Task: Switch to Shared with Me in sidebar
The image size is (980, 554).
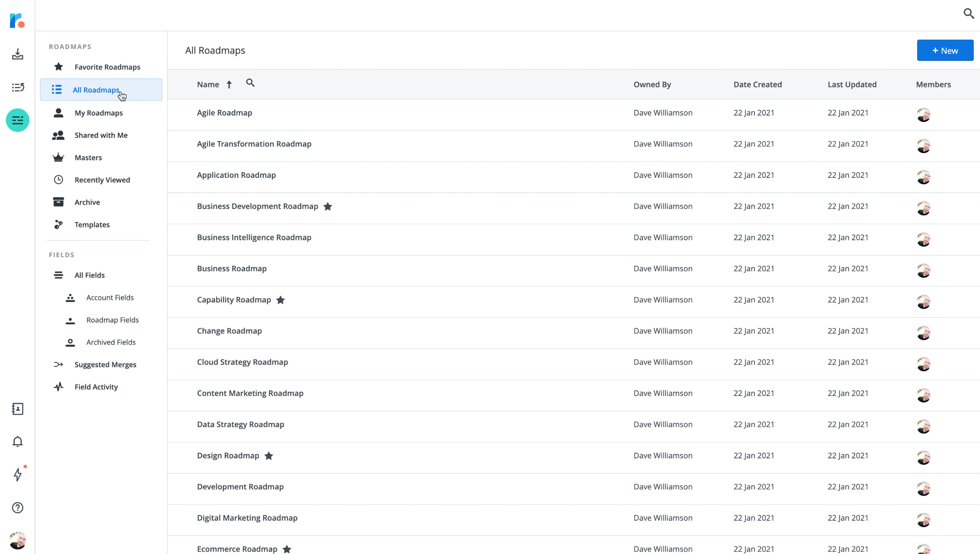Action: click(101, 135)
